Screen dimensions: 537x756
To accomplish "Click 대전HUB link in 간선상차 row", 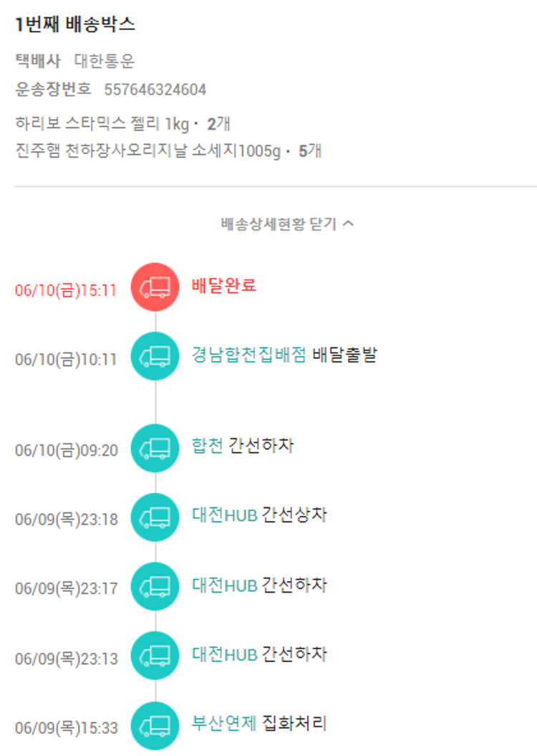I will coord(224,515).
